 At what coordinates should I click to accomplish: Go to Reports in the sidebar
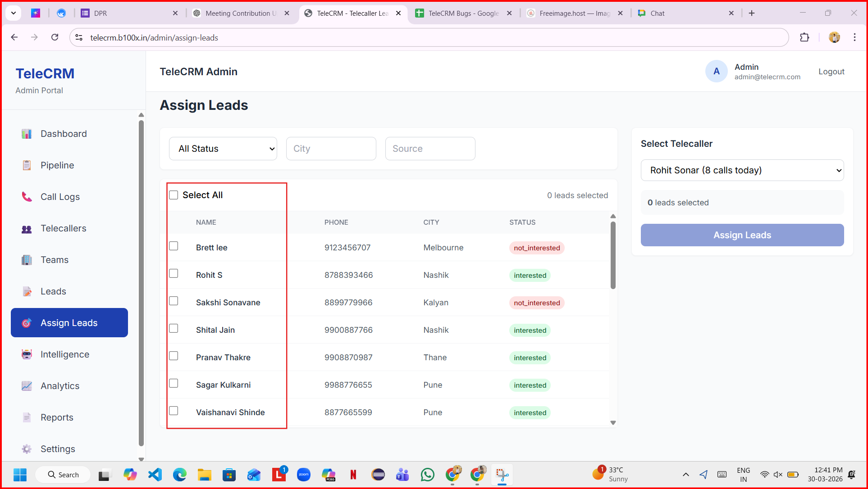pos(57,417)
